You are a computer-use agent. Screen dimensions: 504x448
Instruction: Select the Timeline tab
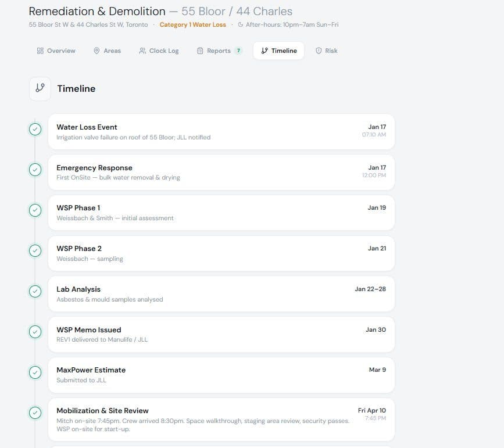click(278, 51)
